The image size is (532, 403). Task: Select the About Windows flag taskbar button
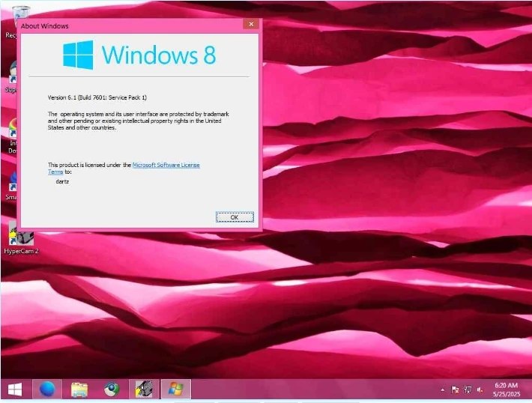176,389
